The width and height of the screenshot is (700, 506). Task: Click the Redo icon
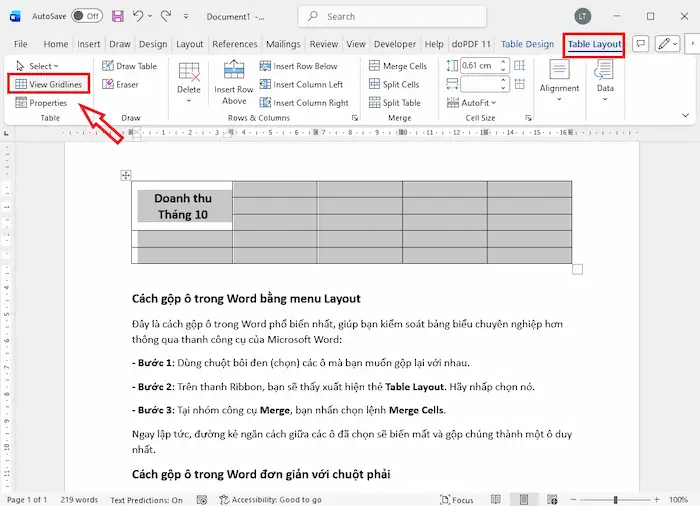pos(166,16)
